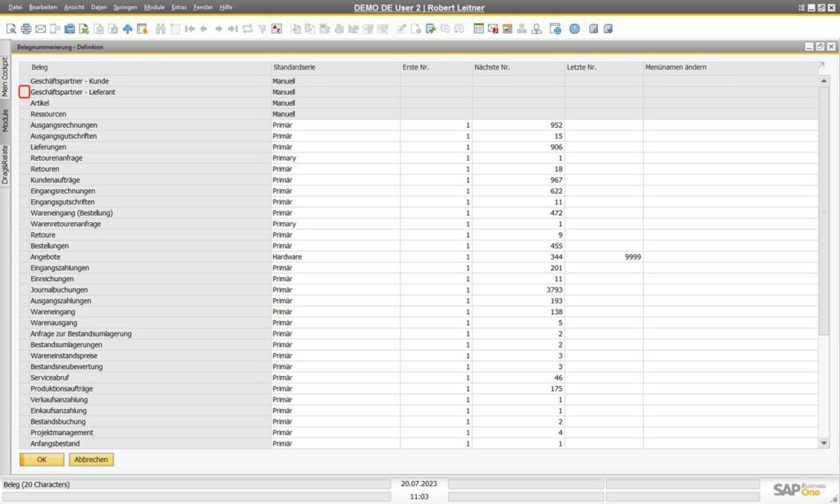
Task: Select the Kundenaufträge row
Action: pyautogui.click(x=419, y=180)
